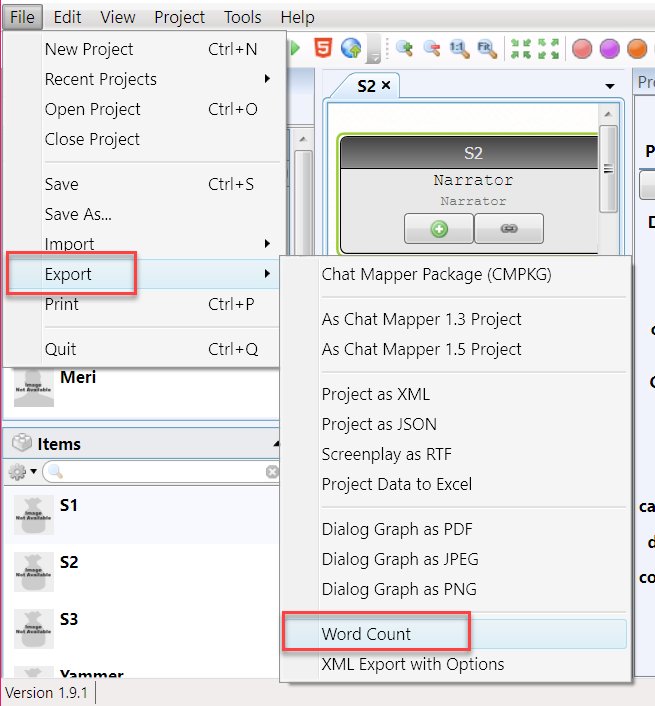Click the expand arrows green icon
This screenshot has height=706, width=655.
click(x=548, y=48)
